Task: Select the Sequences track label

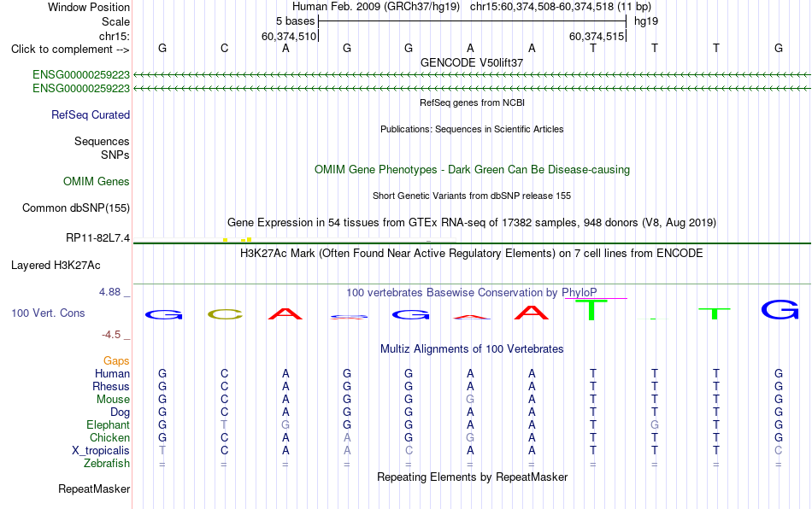Action: coord(102,141)
